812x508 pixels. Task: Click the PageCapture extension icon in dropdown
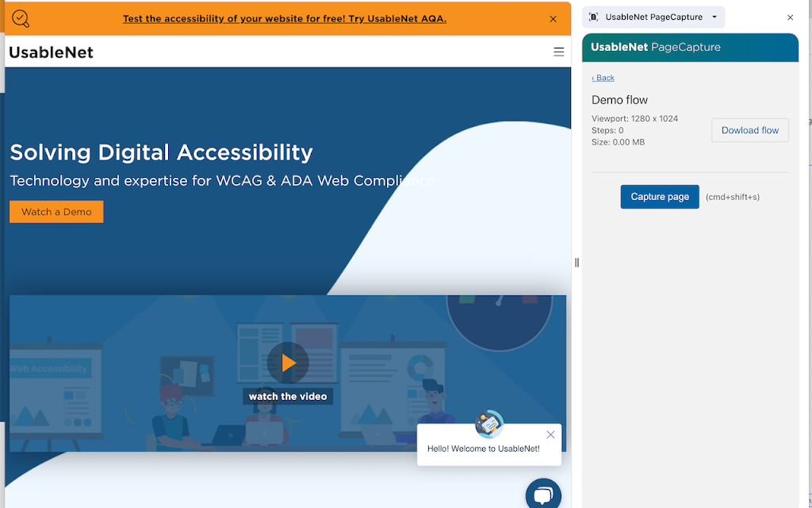[593, 17]
